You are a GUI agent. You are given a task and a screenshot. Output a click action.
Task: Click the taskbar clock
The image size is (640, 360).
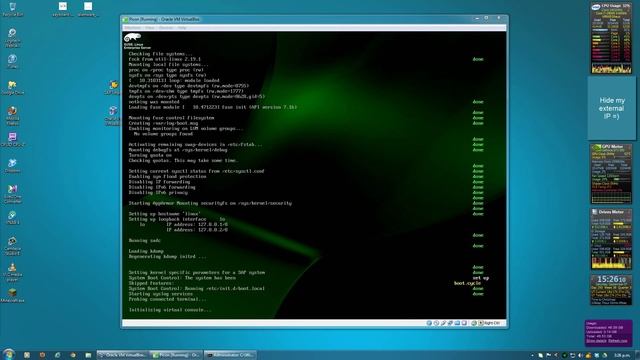tap(621, 356)
